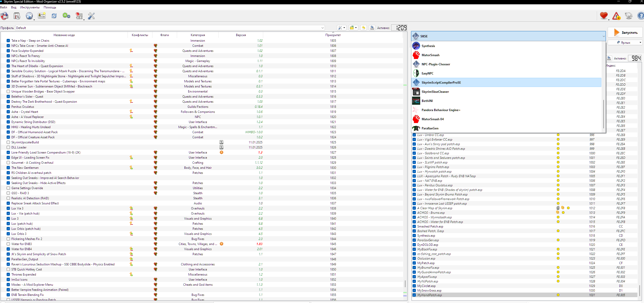The image size is (644, 303).
Task: Sort by Приоритет column header
Action: 333,35
